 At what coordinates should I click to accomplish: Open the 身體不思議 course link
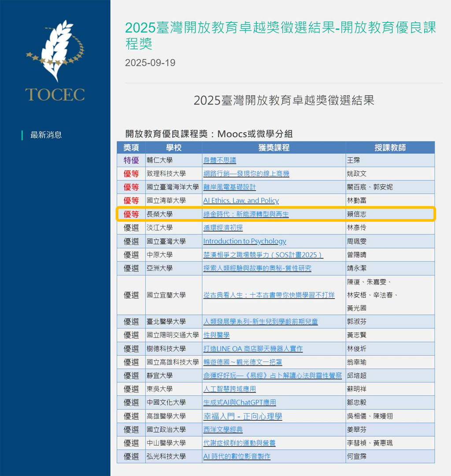(219, 160)
